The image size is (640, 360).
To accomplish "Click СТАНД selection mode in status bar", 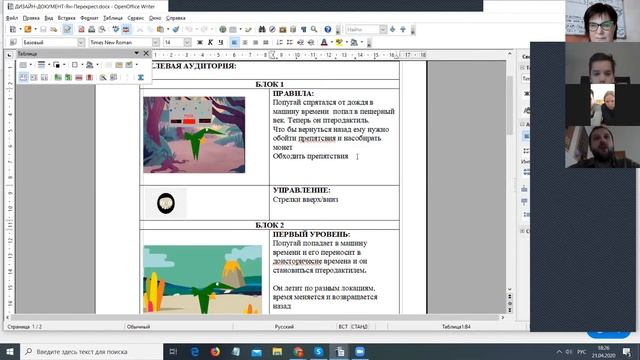I will pyautogui.click(x=359, y=327).
